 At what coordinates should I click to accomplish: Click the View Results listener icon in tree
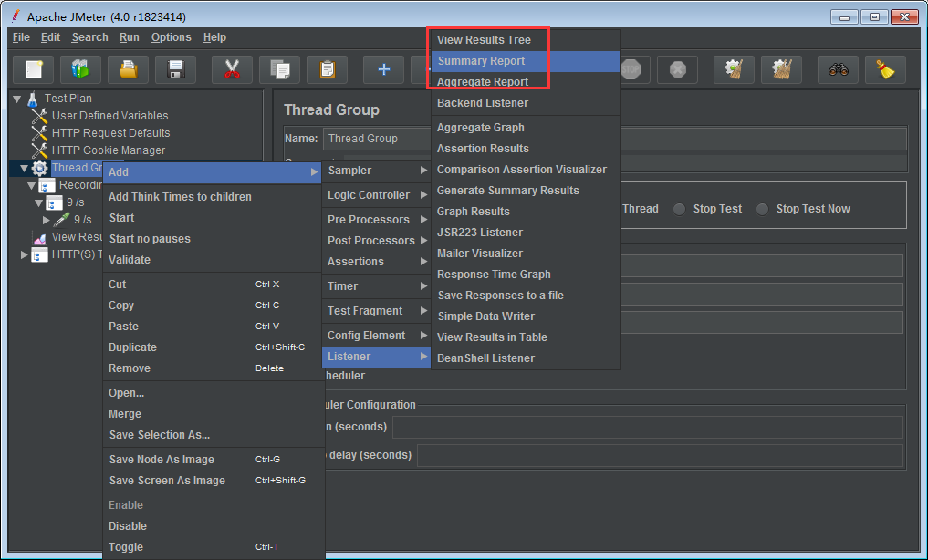click(x=39, y=238)
